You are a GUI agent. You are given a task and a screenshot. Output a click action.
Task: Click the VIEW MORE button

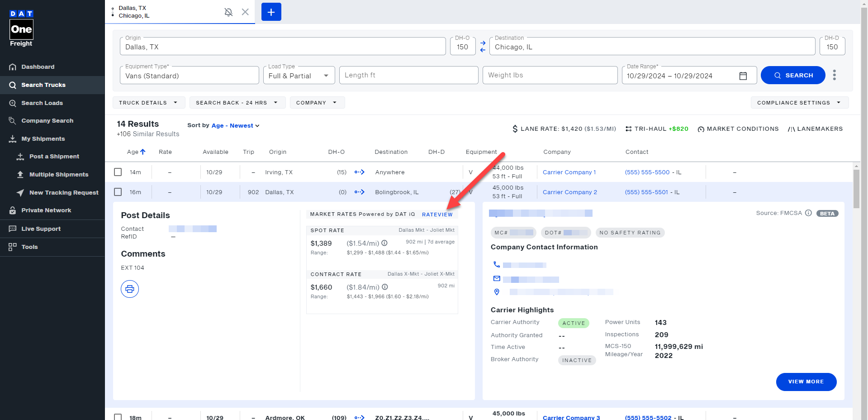click(806, 382)
